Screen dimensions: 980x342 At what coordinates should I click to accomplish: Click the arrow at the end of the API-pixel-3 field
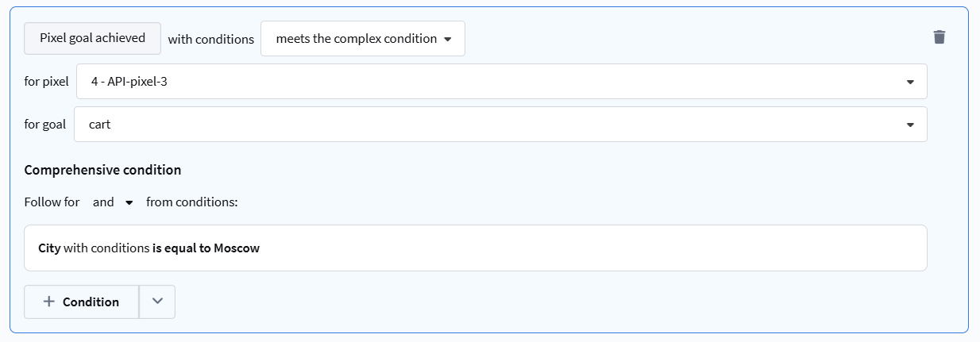click(910, 82)
